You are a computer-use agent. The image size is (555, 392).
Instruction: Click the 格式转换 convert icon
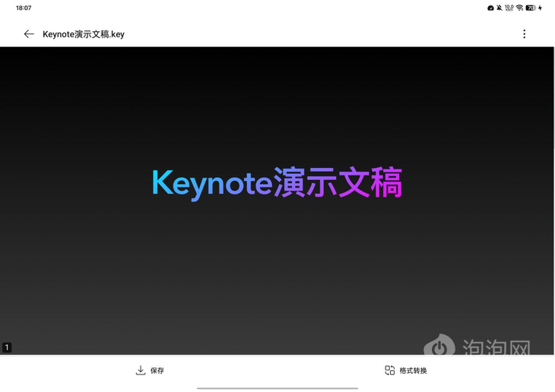[x=390, y=370]
